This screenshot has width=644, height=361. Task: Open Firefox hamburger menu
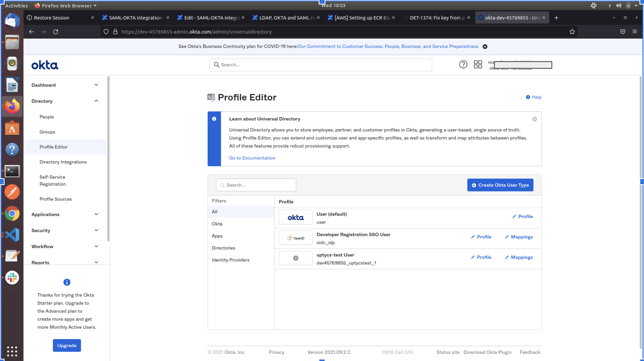pyautogui.click(x=635, y=32)
